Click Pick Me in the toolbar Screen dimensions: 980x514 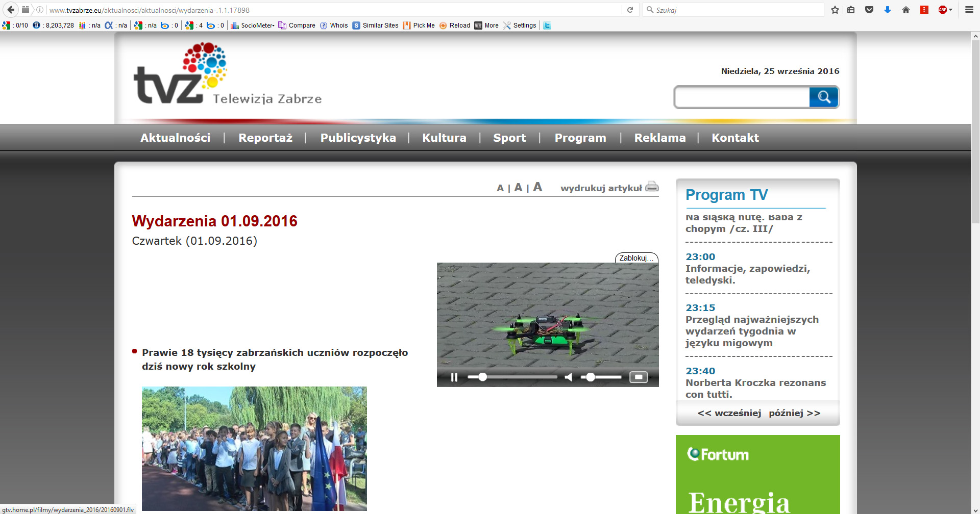419,25
